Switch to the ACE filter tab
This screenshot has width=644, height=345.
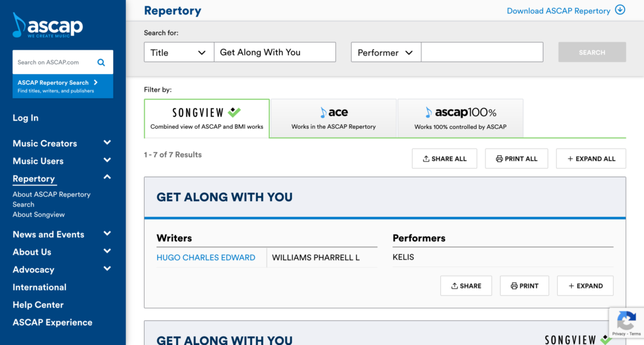(x=333, y=118)
